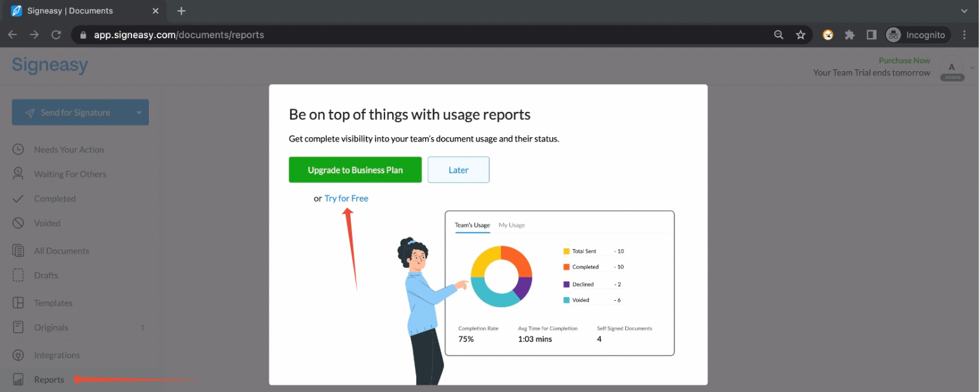The image size is (980, 392).
Task: Click the Integrations plug icon
Action: pos(19,355)
